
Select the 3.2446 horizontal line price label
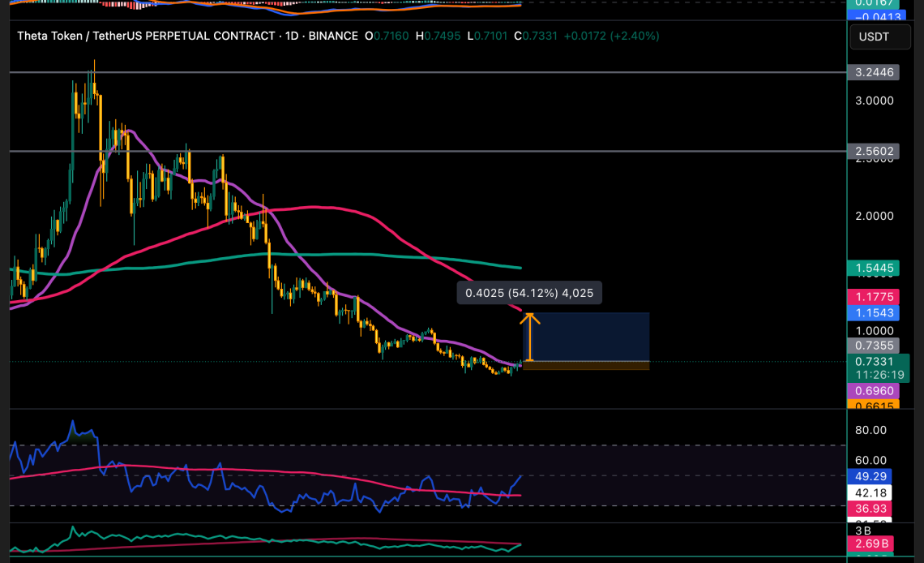[874, 72]
